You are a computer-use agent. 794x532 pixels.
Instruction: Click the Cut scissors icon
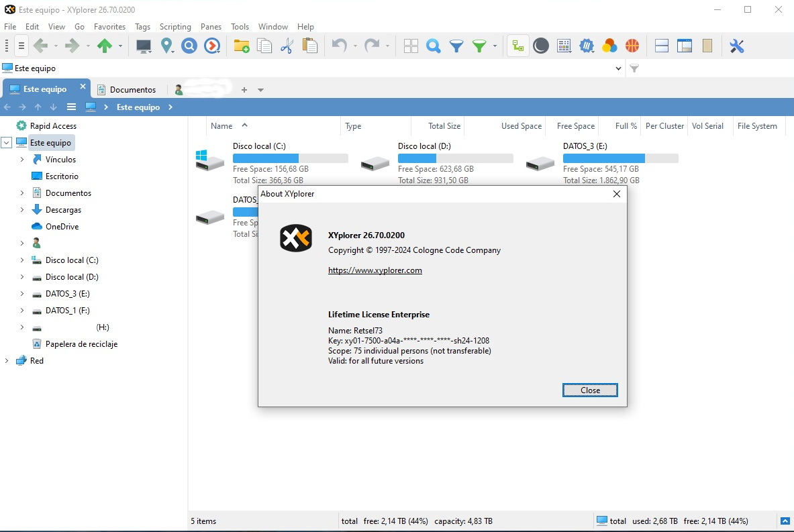click(x=287, y=46)
